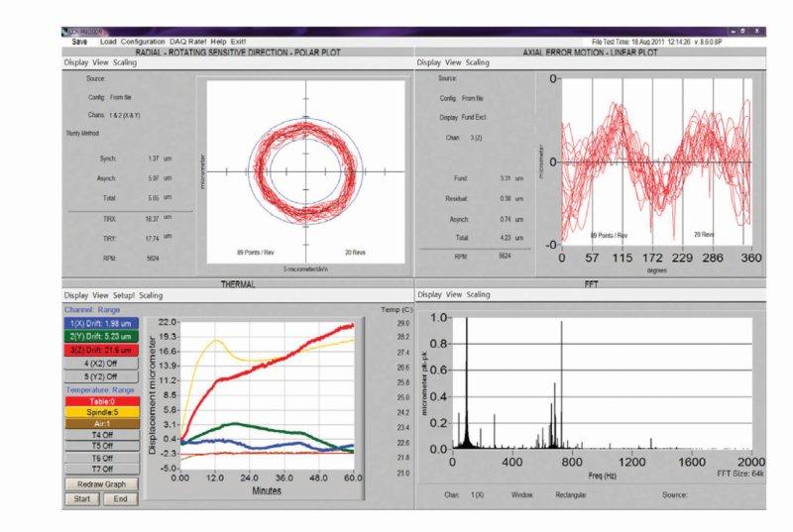Image resolution: width=793 pixels, height=532 pixels.
Task: Toggle the 1(X) Drift channel
Action: [x=100, y=322]
